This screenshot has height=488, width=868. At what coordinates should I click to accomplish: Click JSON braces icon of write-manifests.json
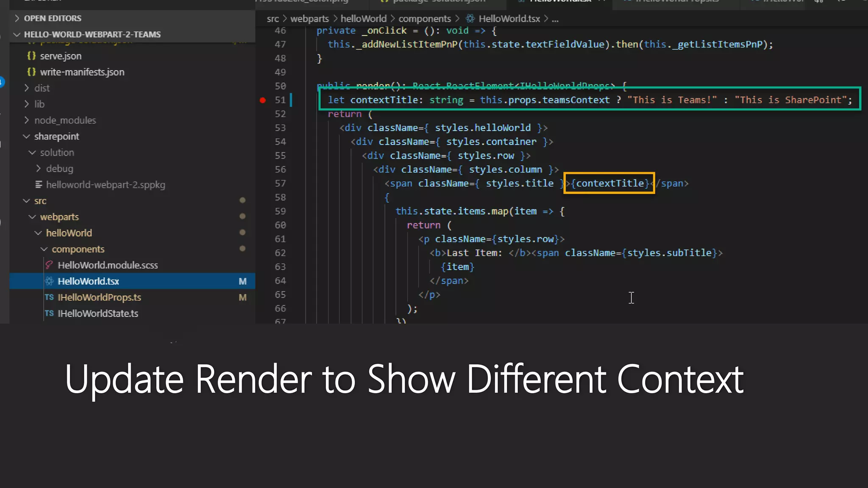pyautogui.click(x=31, y=72)
